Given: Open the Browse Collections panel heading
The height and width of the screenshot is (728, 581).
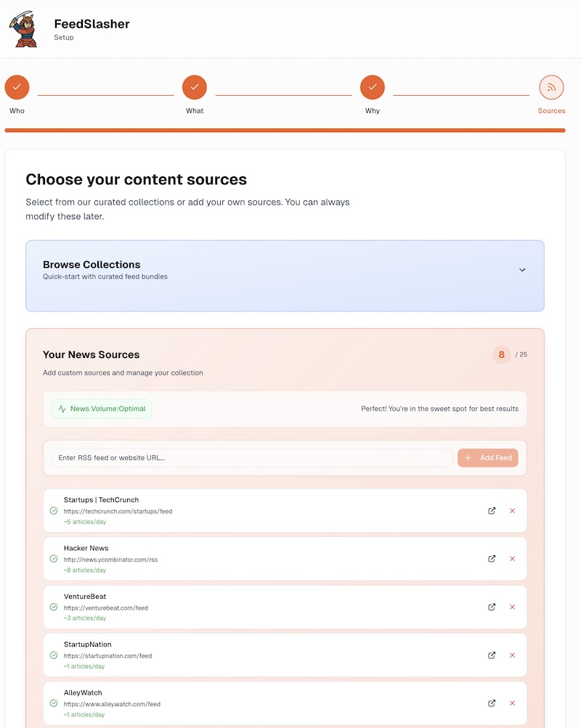Looking at the screenshot, I should pos(92,265).
